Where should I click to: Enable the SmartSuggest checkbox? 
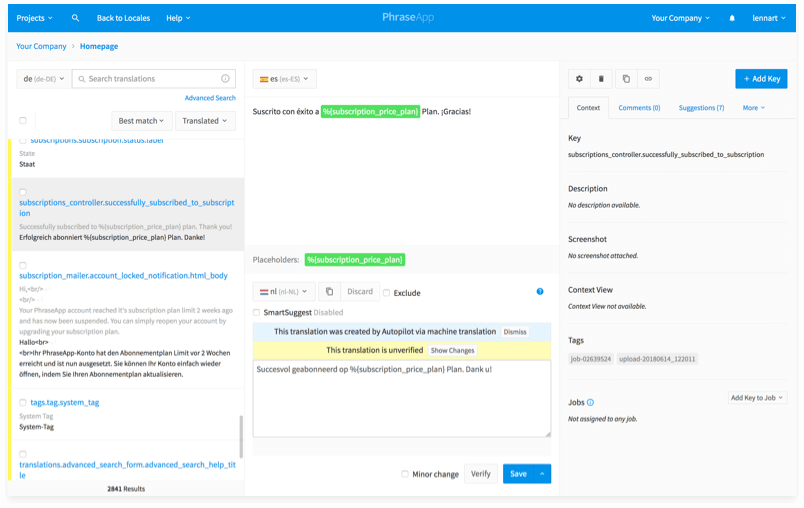256,312
